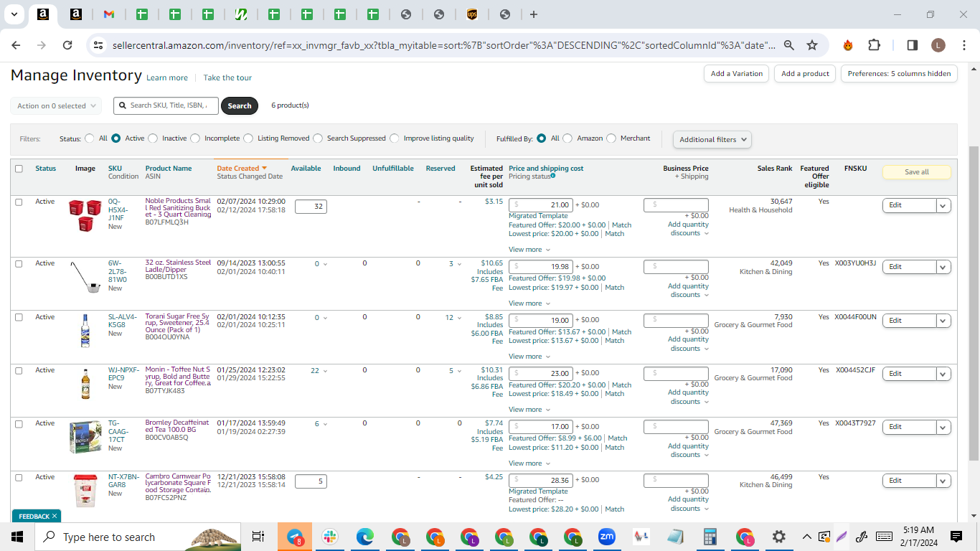The width and height of the screenshot is (980, 551).
Task: Focus the Search SKU, Title, ISBN field
Action: point(166,105)
